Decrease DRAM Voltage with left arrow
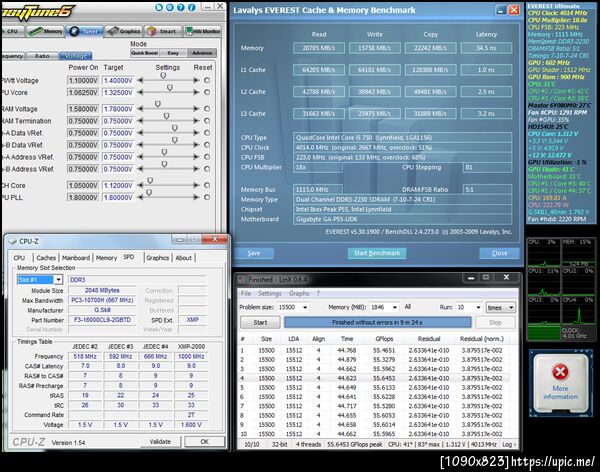Viewport: 600px width, 472px height. 140,109
